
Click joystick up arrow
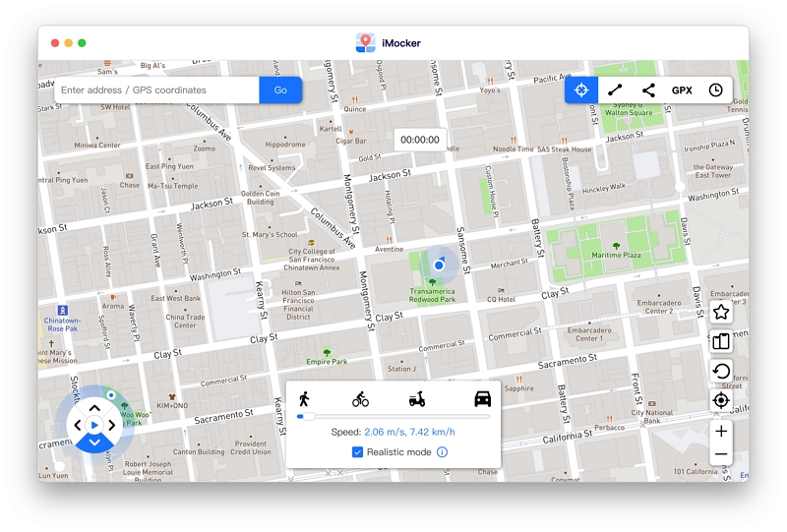click(x=94, y=408)
